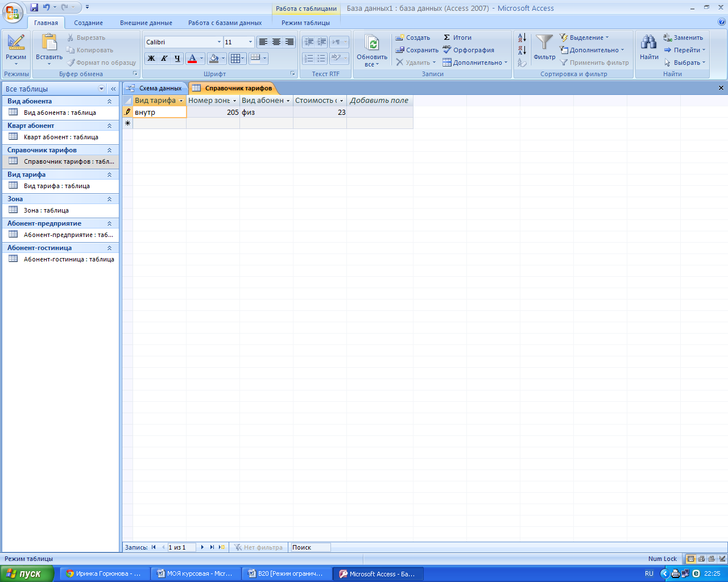Create new blank record navigation button
Image resolution: width=728 pixels, height=582 pixels.
coord(222,547)
